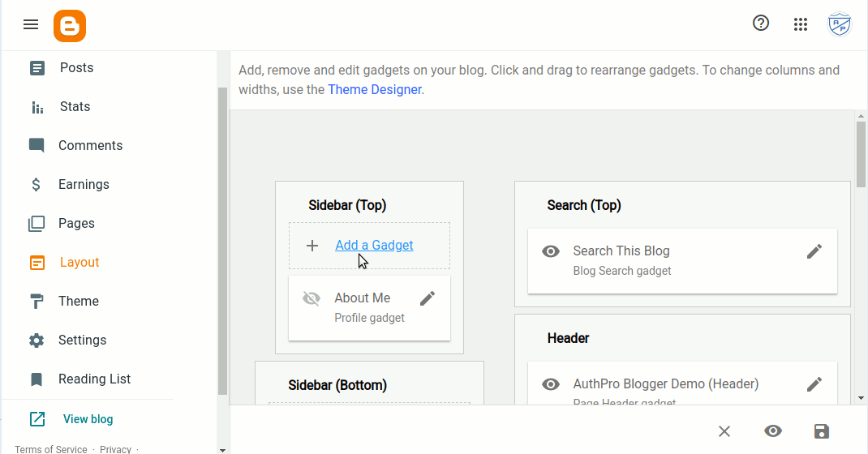This screenshot has height=454, width=868.
Task: Open the Help question mark icon
Action: click(761, 24)
